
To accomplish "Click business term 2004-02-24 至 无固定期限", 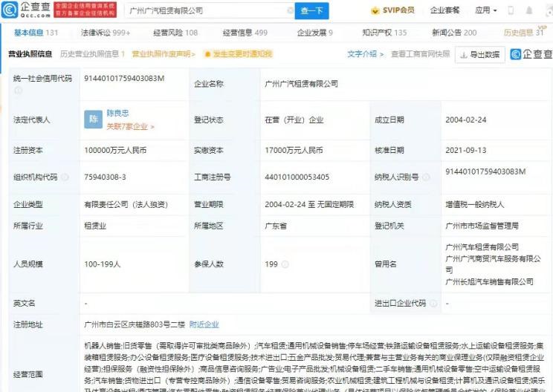I will coord(309,204).
